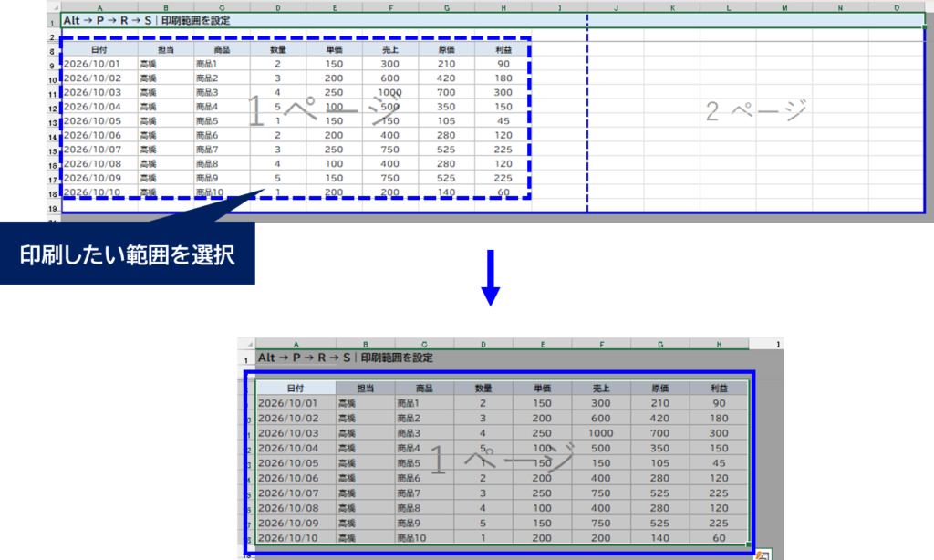This screenshot has width=934, height=560.
Task: Click the 利益 header cell in the lower table
Action: [x=719, y=388]
